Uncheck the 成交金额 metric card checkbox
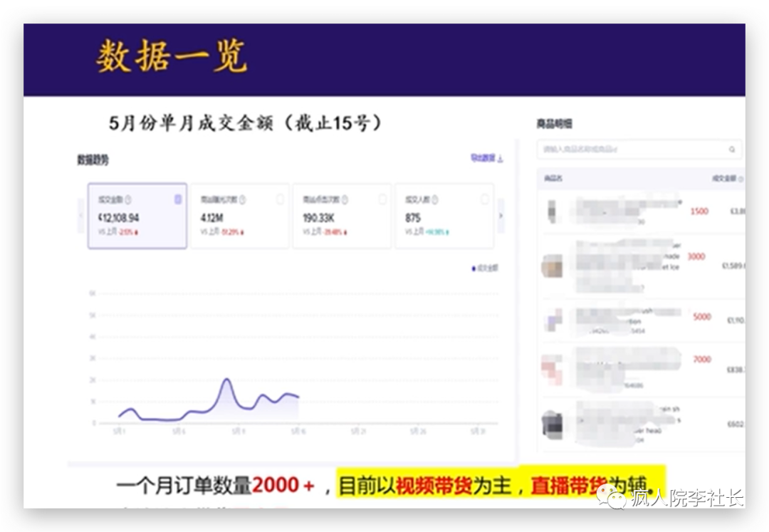 pos(178,200)
